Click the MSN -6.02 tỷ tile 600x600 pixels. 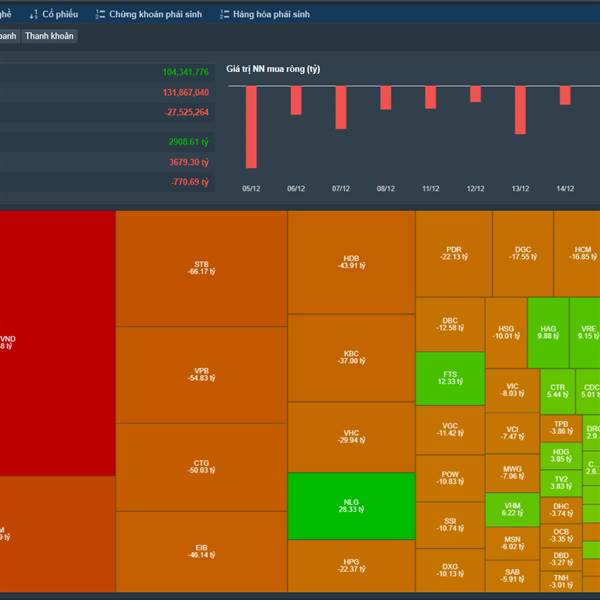coord(512,544)
